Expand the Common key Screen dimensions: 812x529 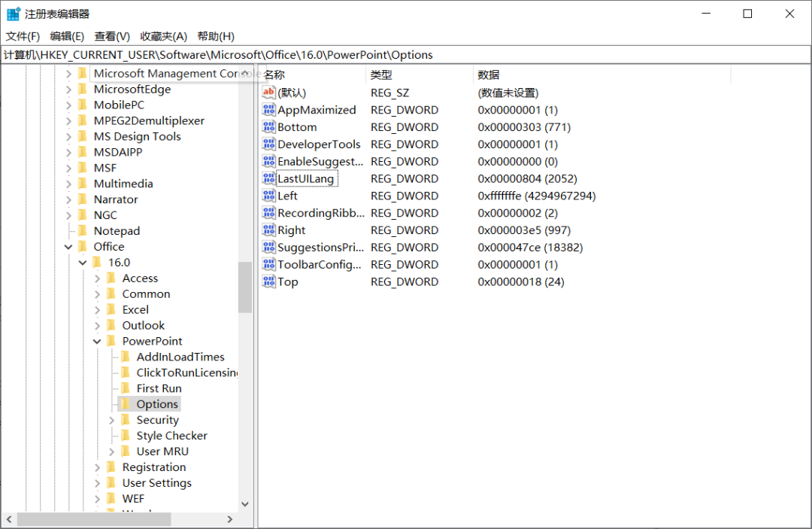tap(97, 293)
